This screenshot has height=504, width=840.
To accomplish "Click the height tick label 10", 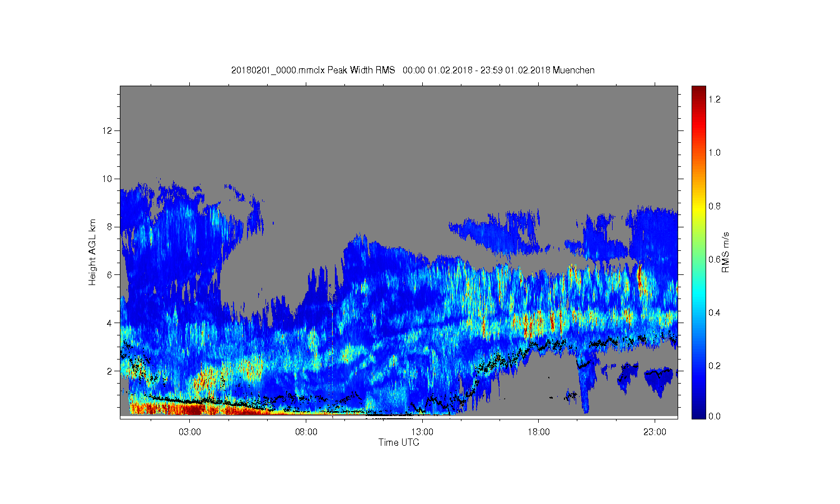I will pyautogui.click(x=108, y=179).
